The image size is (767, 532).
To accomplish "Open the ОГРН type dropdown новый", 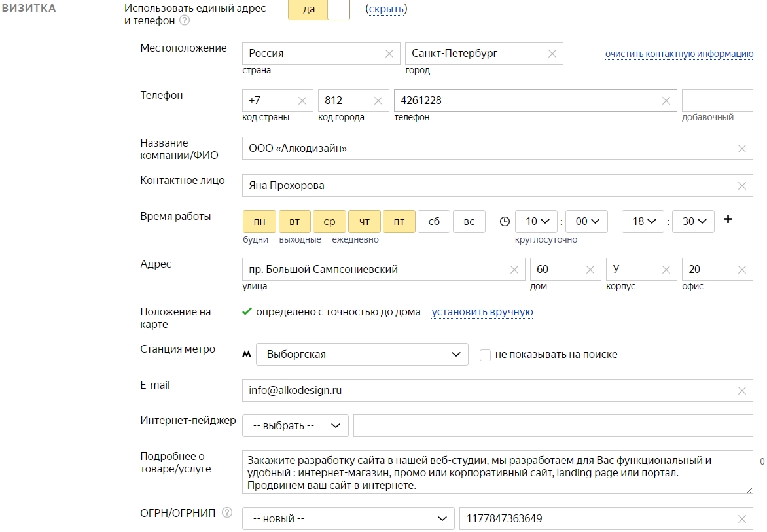I will (x=349, y=519).
